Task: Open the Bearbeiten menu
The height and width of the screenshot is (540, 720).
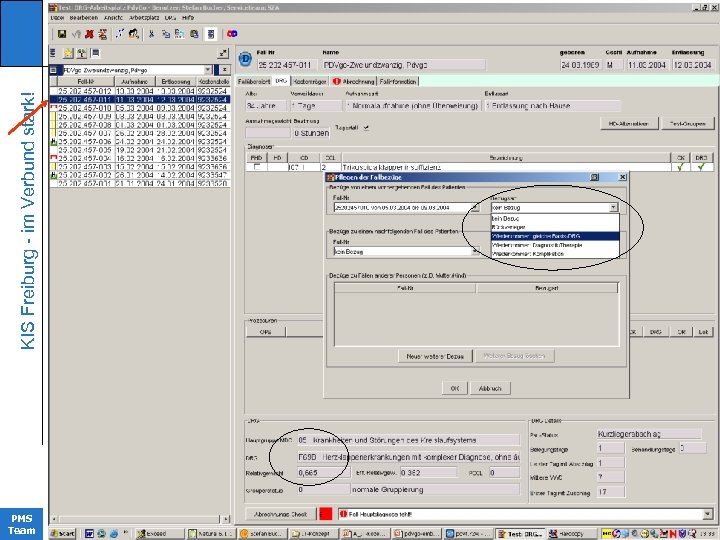Action: [x=84, y=17]
